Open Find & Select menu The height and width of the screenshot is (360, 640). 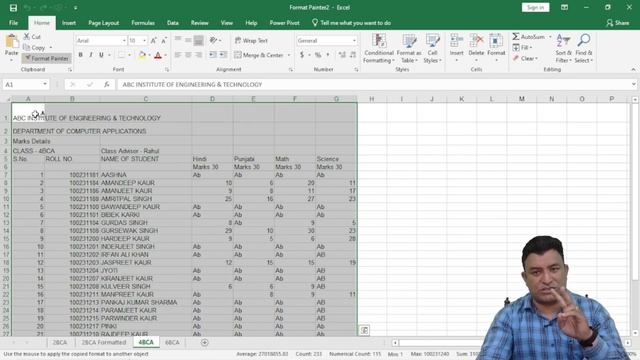point(584,48)
